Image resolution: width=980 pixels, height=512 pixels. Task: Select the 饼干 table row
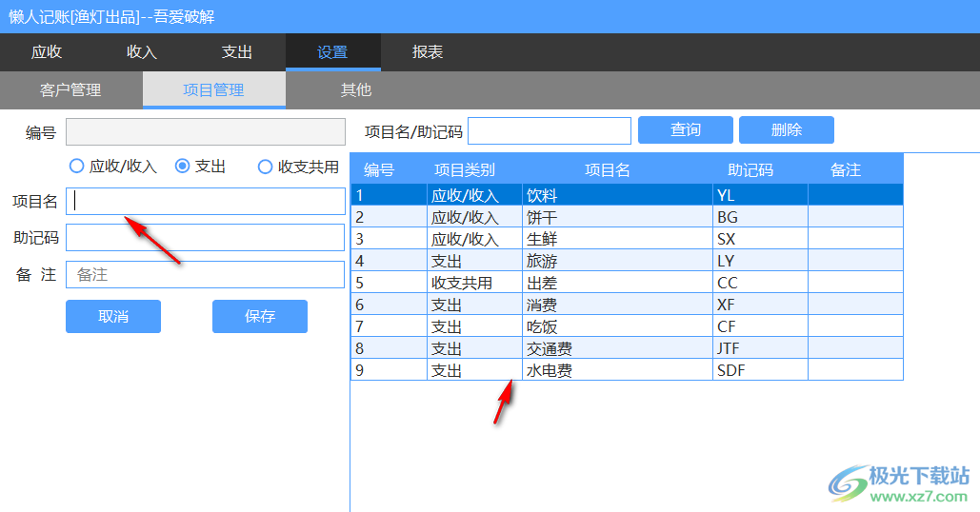pyautogui.click(x=627, y=217)
